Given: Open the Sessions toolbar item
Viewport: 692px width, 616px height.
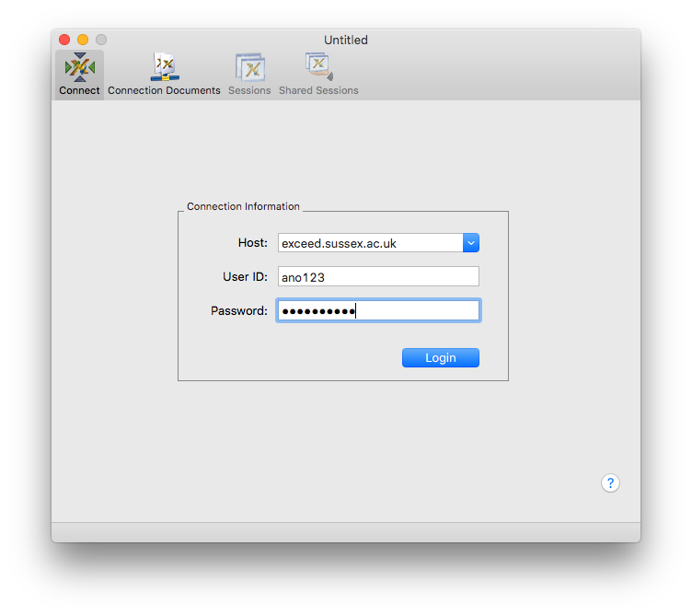Looking at the screenshot, I should point(249,75).
